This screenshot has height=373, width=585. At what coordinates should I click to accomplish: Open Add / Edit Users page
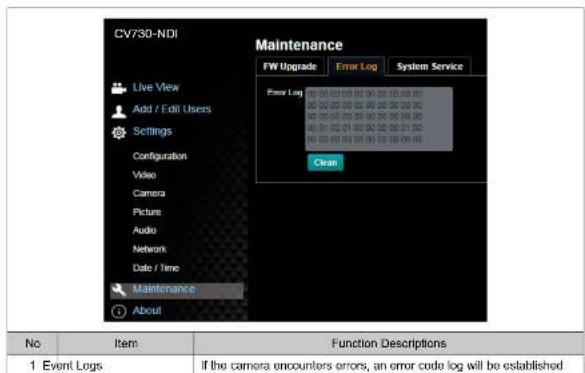coord(172,109)
